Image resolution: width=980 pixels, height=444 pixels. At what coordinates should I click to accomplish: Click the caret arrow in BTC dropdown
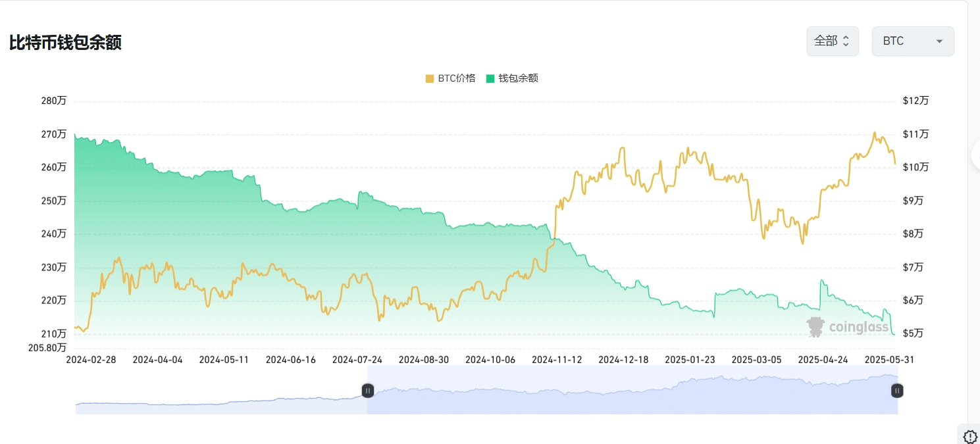tap(939, 41)
